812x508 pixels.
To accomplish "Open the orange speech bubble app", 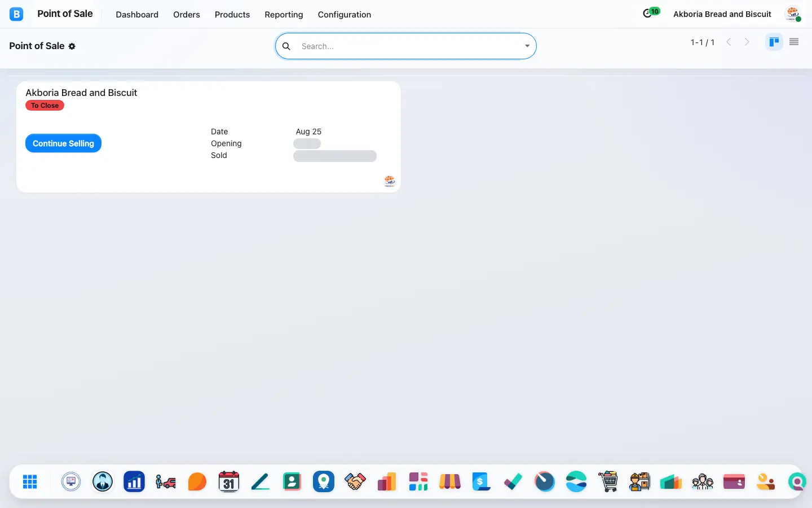I will [x=197, y=481].
